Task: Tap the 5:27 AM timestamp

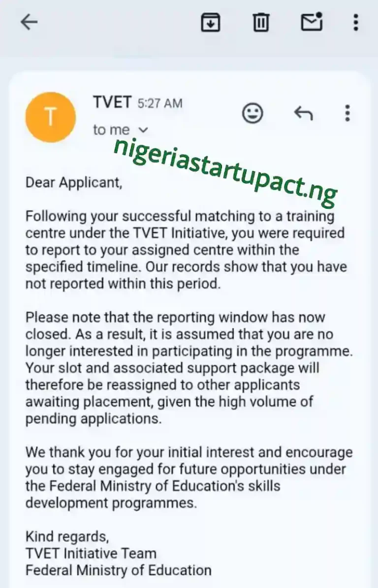Action: tap(159, 103)
